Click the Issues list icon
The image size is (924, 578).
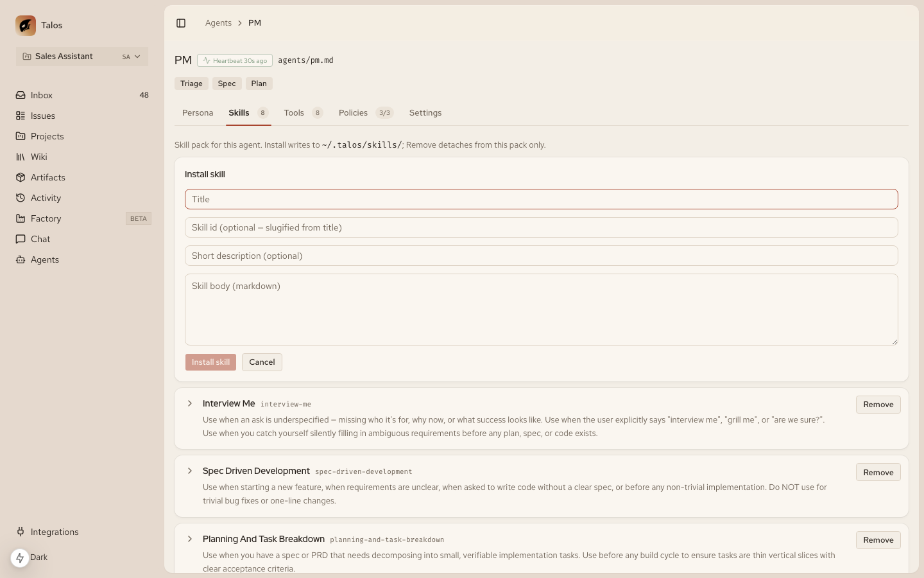tap(21, 116)
